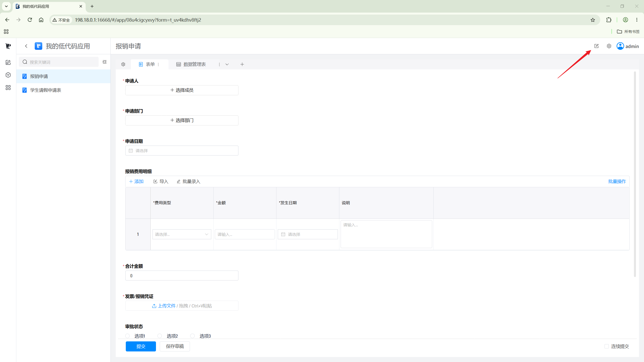Open the 费用类型 dropdown in row 1
644x362 pixels.
tap(182, 234)
